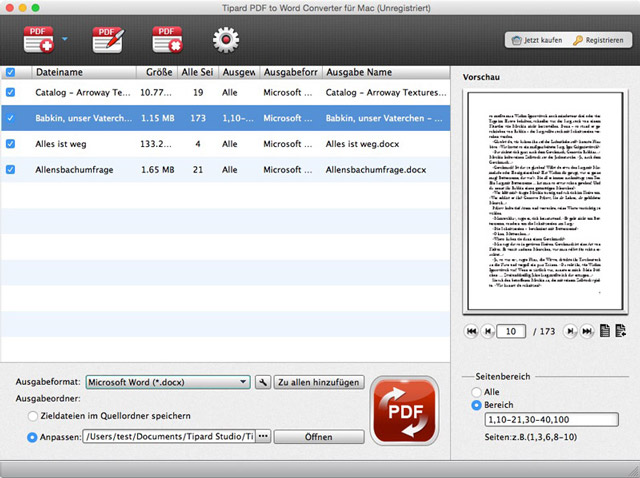Viewport: 640px width, 478px height.
Task: Click the Alle Sei column header
Action: [x=198, y=72]
